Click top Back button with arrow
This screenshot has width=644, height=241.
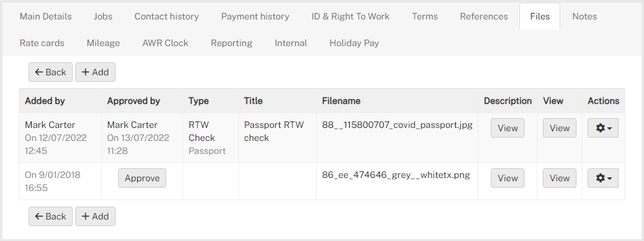(51, 72)
